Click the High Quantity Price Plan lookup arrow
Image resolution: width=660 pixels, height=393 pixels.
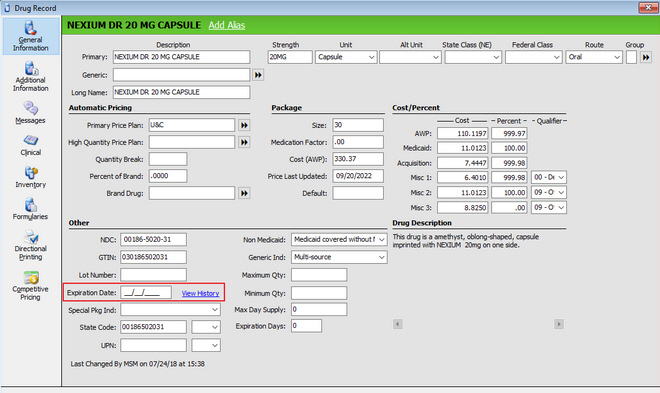pyautogui.click(x=244, y=142)
